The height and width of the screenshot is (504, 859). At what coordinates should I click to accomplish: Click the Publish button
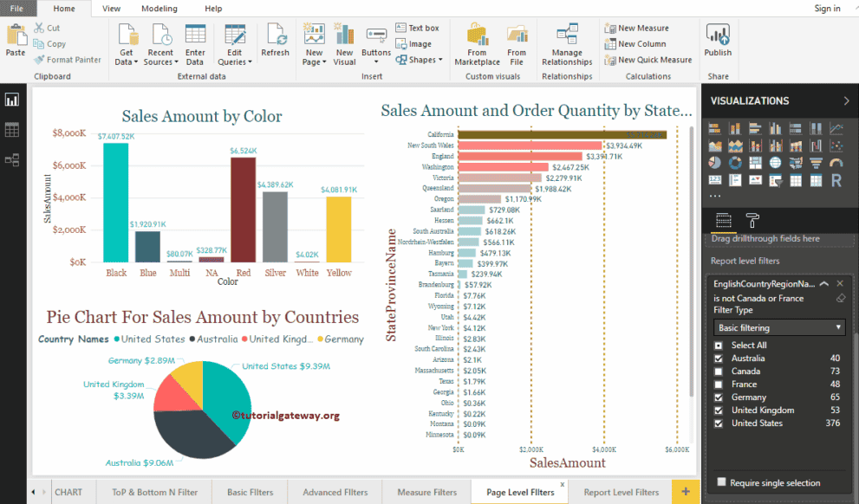tap(717, 43)
